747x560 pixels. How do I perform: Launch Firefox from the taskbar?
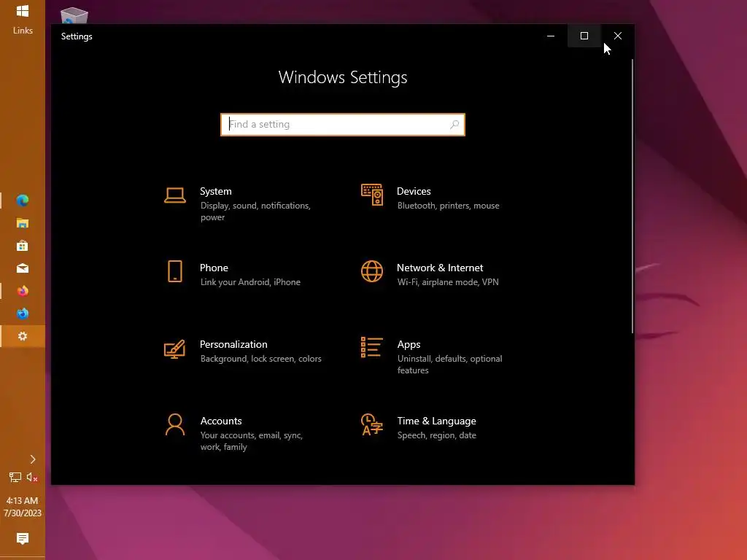pyautogui.click(x=23, y=291)
